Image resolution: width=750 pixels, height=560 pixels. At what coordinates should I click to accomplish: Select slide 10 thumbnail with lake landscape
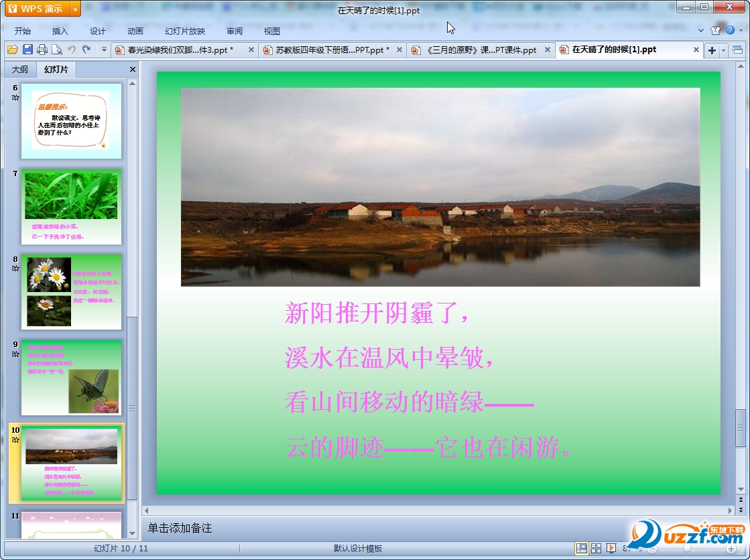point(71,463)
